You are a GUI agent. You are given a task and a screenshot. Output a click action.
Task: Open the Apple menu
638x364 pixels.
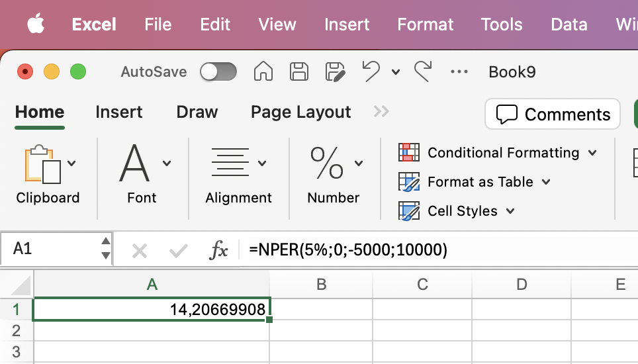(x=36, y=24)
